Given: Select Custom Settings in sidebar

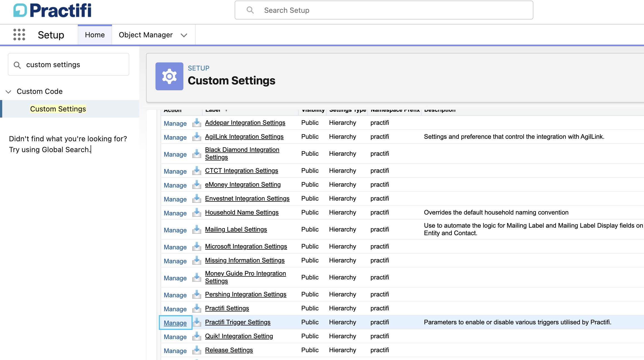Looking at the screenshot, I should click(x=58, y=109).
